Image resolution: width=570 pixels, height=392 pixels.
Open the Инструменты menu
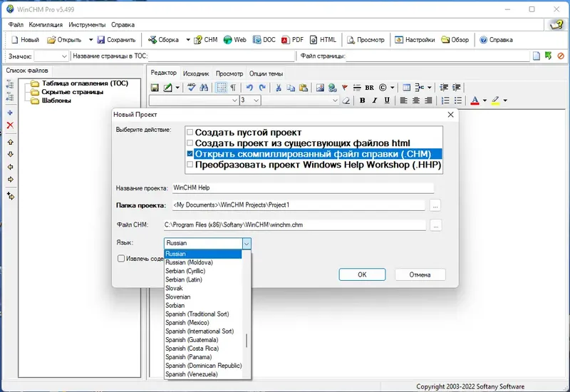pos(87,25)
